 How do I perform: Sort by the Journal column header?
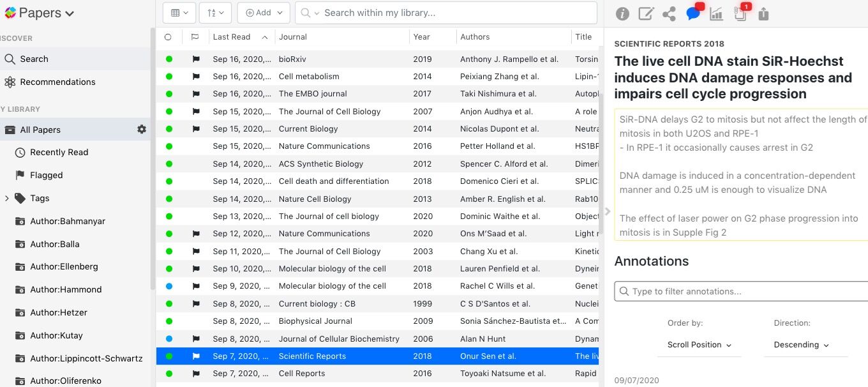342,37
